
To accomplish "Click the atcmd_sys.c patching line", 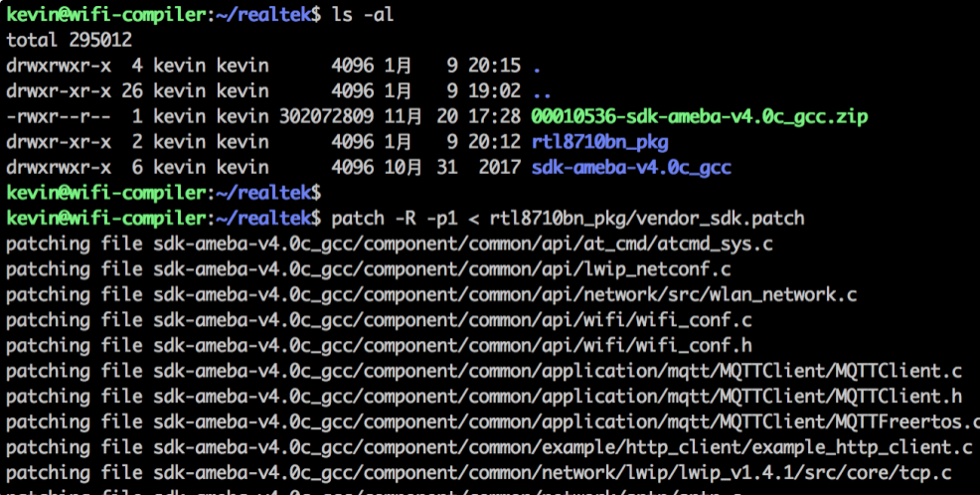I will [x=390, y=244].
